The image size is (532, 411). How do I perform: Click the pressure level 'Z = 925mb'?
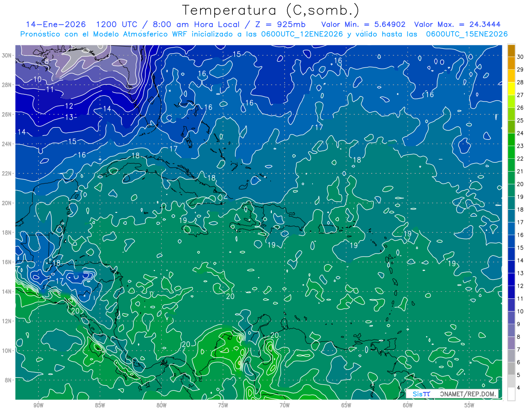[281, 24]
